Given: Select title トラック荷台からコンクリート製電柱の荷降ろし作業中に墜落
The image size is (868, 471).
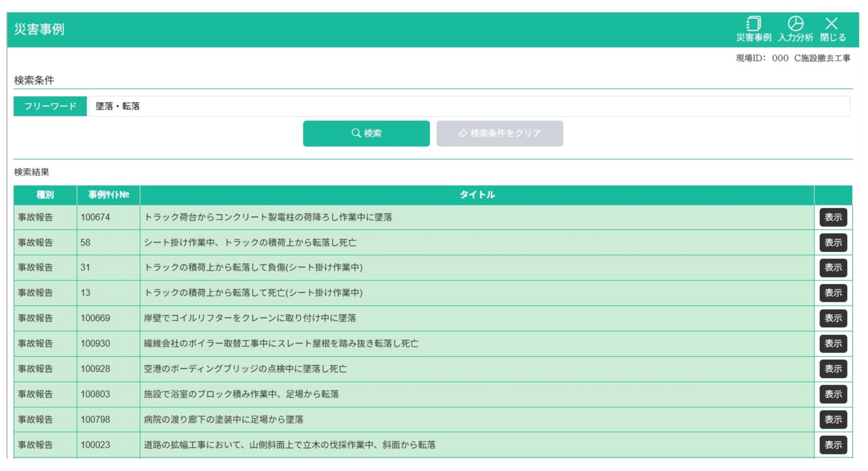Looking at the screenshot, I should click(x=268, y=217).
